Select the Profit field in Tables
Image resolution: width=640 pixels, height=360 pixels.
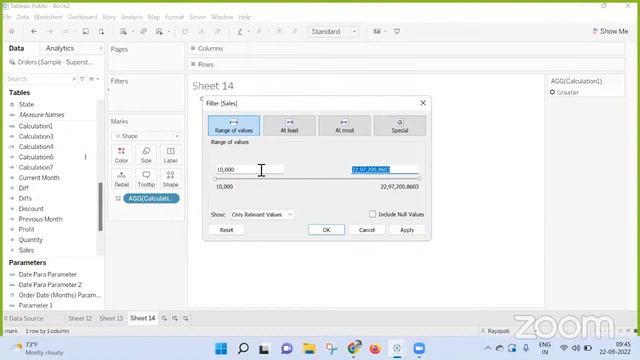[27, 229]
